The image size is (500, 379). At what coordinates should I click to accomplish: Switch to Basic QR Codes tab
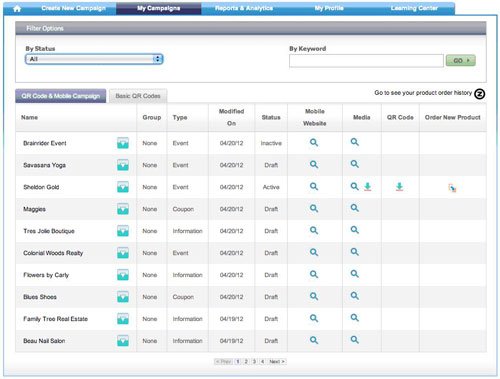tap(138, 96)
